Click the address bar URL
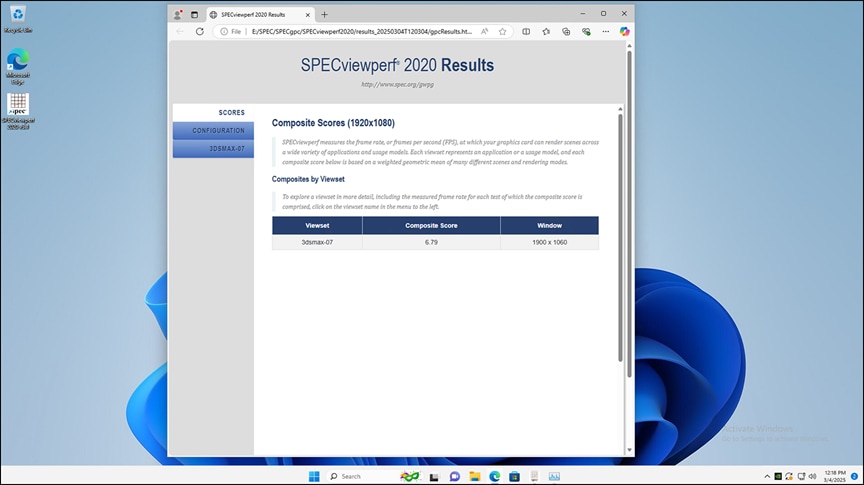Viewport: 864px width, 485px height. click(x=361, y=31)
